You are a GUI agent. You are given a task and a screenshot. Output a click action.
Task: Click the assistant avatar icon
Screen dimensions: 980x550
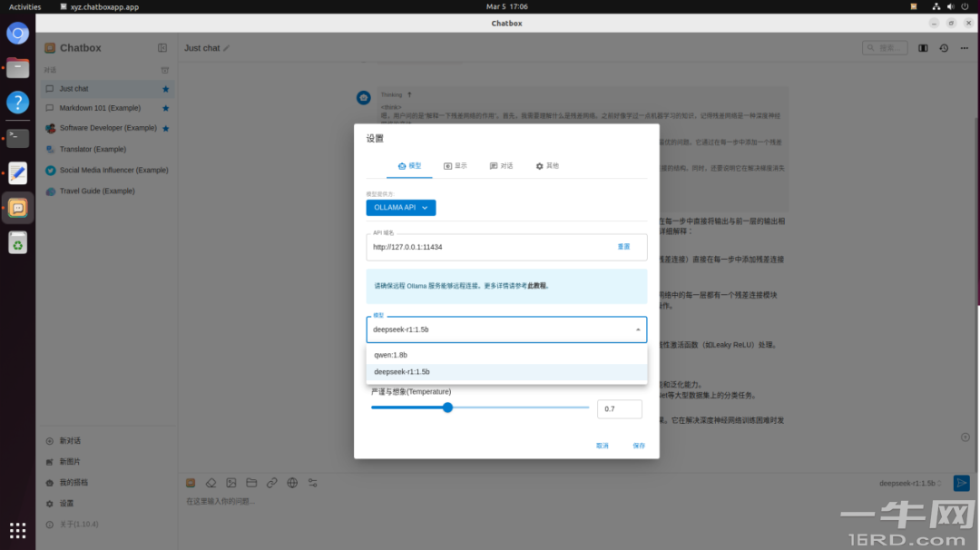(x=364, y=97)
